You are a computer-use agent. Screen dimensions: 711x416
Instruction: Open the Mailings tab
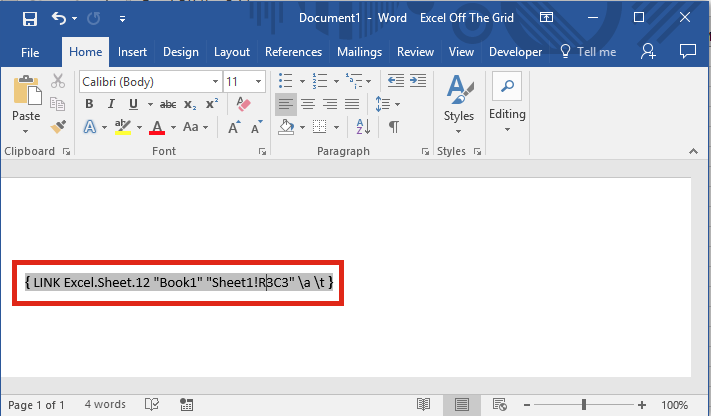point(359,52)
